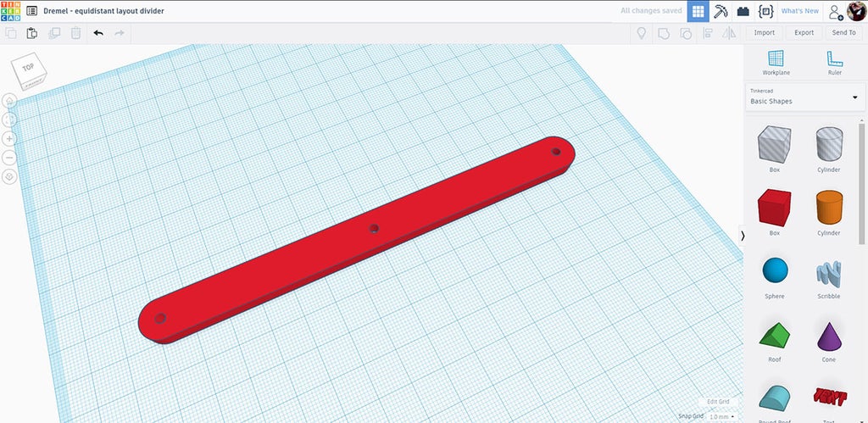Viewport: 868px width, 423px height.
Task: Open the Codeblocks braces icon
Action: 765,11
